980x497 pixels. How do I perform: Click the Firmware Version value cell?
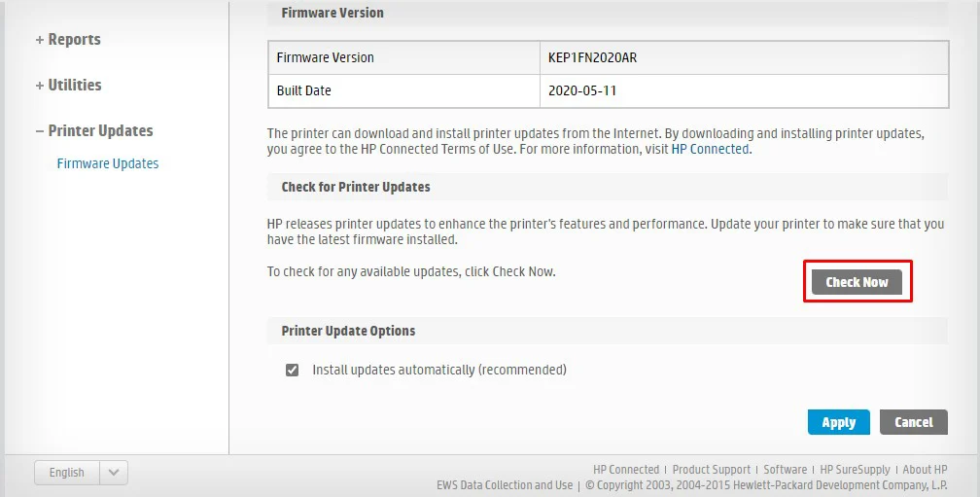[x=744, y=57]
